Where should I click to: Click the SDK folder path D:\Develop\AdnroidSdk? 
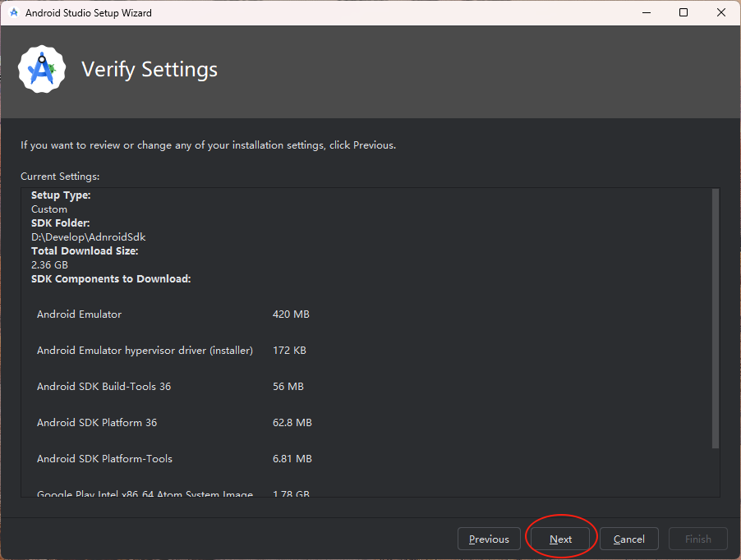[x=89, y=237]
